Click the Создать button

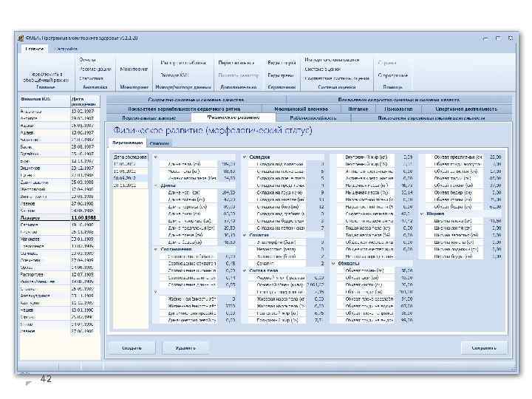(x=132, y=348)
